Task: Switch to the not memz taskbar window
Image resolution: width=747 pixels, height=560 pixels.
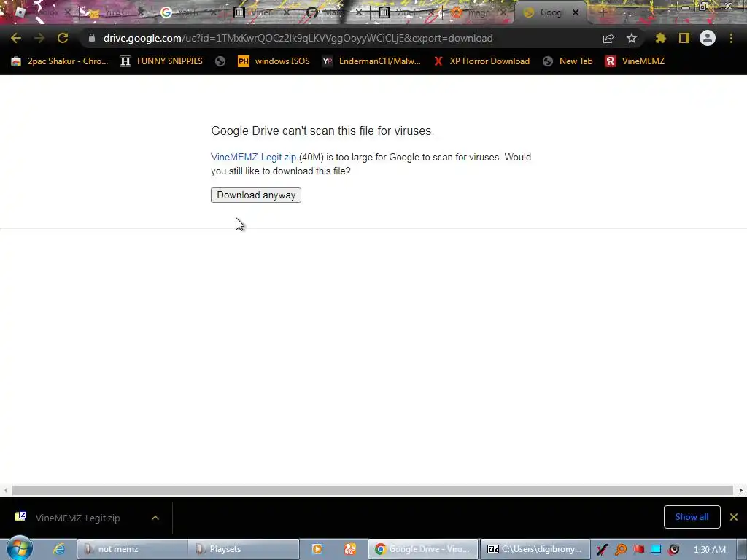Action: pos(132,549)
